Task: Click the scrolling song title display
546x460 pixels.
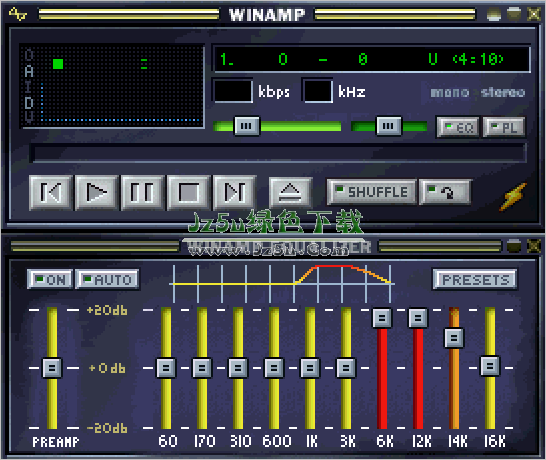Action: (372, 59)
